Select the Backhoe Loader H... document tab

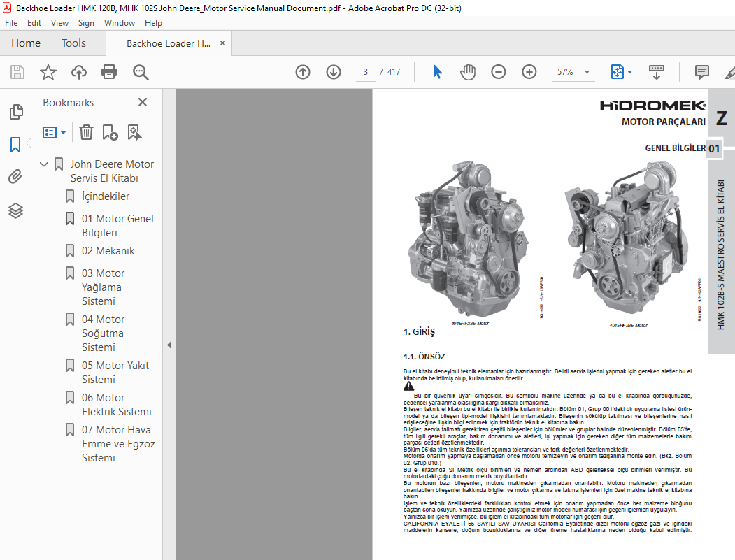tap(169, 43)
